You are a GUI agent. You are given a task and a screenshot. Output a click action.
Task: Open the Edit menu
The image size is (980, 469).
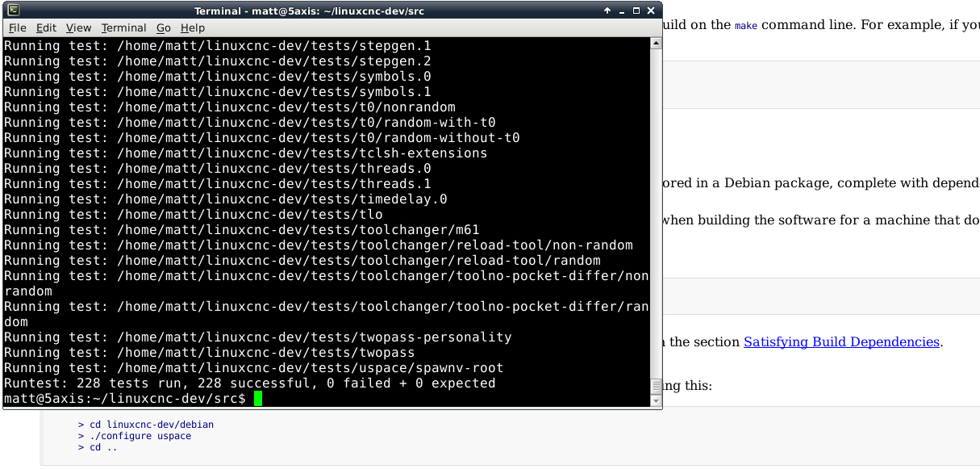[46, 27]
